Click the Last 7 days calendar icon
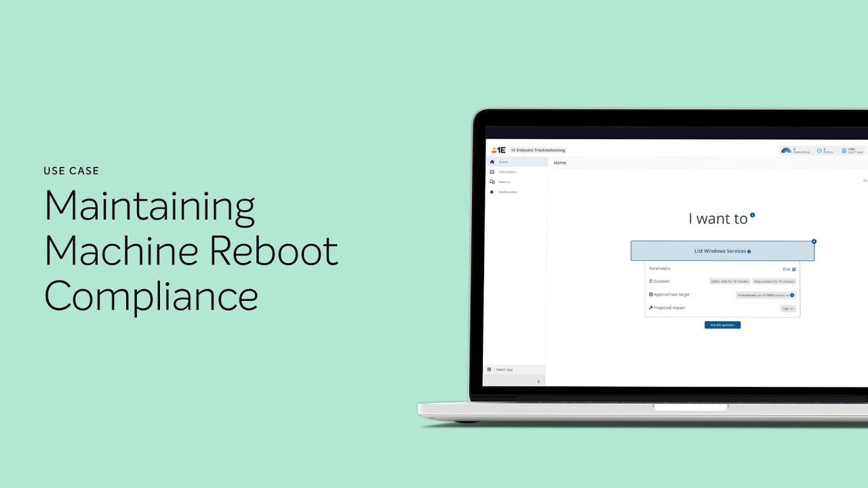 click(844, 150)
